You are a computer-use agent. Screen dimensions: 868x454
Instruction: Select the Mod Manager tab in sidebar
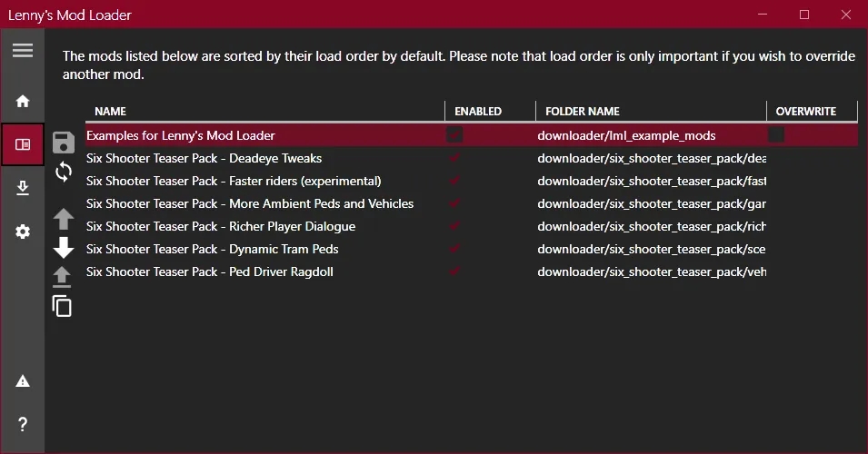pyautogui.click(x=23, y=144)
